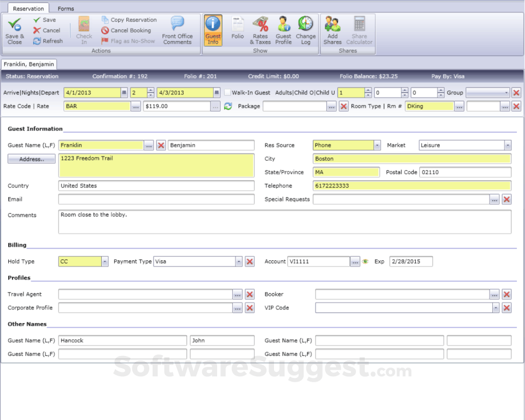Image resolution: width=525 pixels, height=420 pixels.
Task: Toggle account number visibility eye icon
Action: point(365,262)
